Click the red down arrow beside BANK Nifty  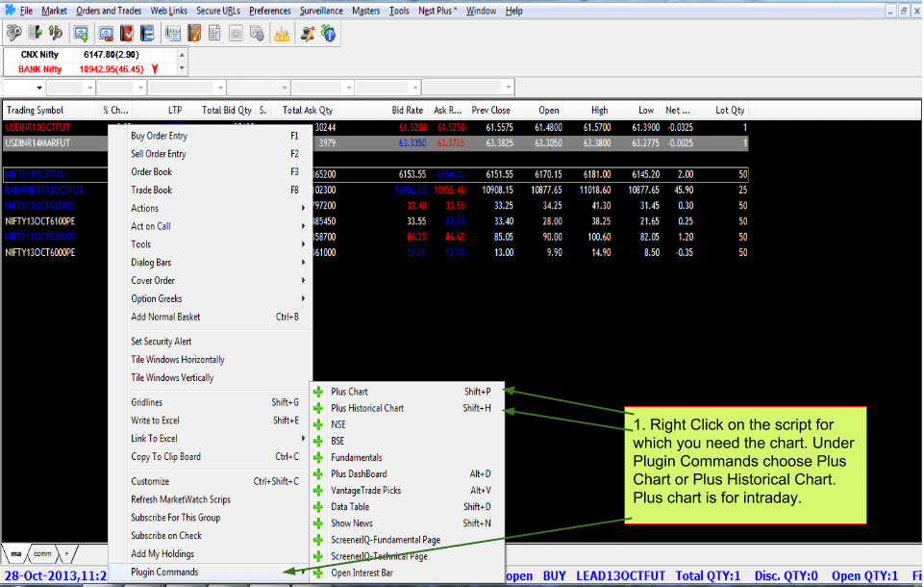(155, 69)
